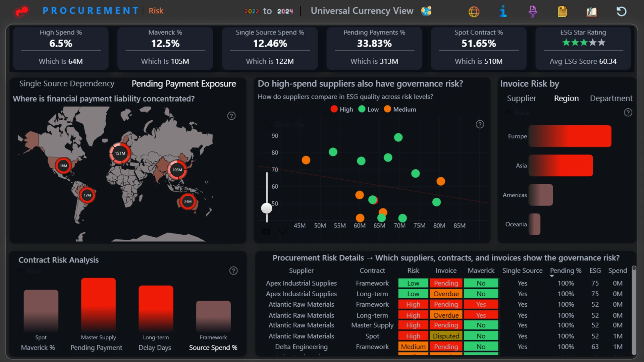Click the 103M bubble over Asia
This screenshot has height=362, width=644.
point(177,170)
